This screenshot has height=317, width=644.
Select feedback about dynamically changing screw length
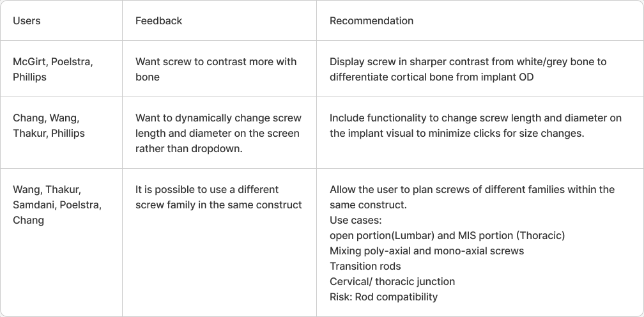[x=218, y=133]
